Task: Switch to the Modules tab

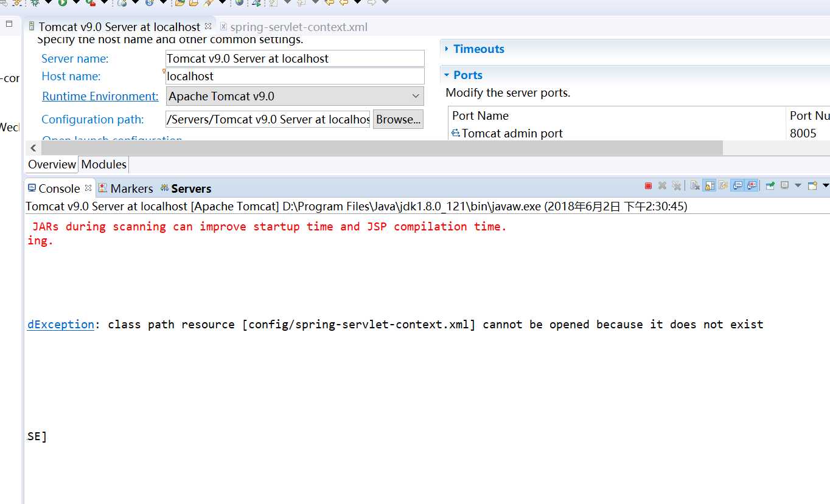Action: (103, 164)
